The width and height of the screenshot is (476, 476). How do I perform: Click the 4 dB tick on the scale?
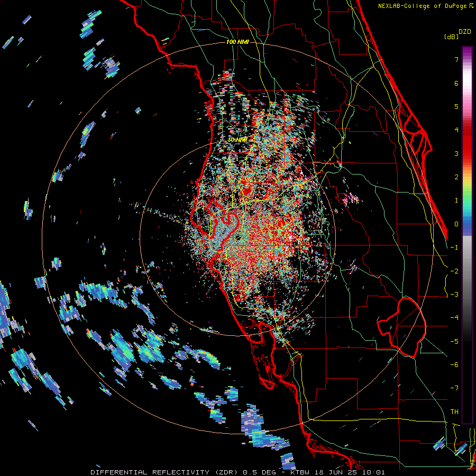pos(456,130)
